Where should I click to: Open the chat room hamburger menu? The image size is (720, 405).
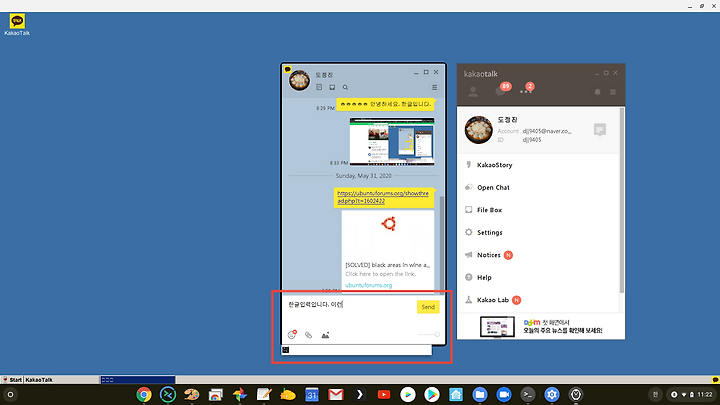point(434,87)
